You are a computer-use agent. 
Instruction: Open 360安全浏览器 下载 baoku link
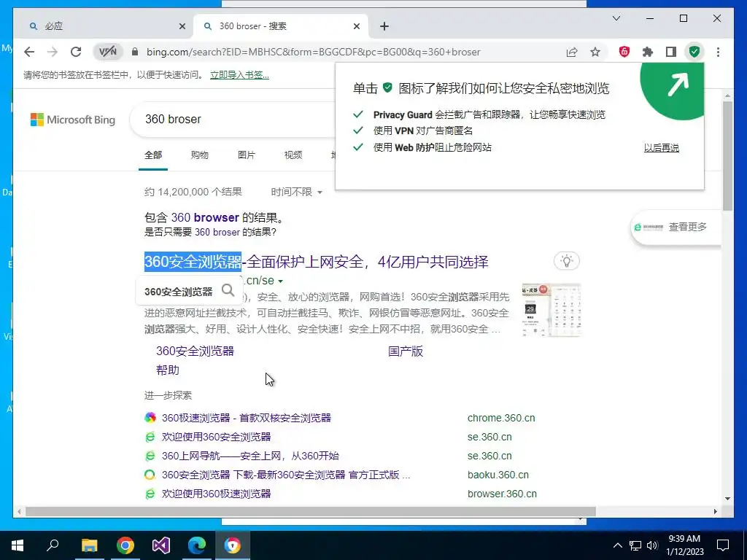click(286, 475)
